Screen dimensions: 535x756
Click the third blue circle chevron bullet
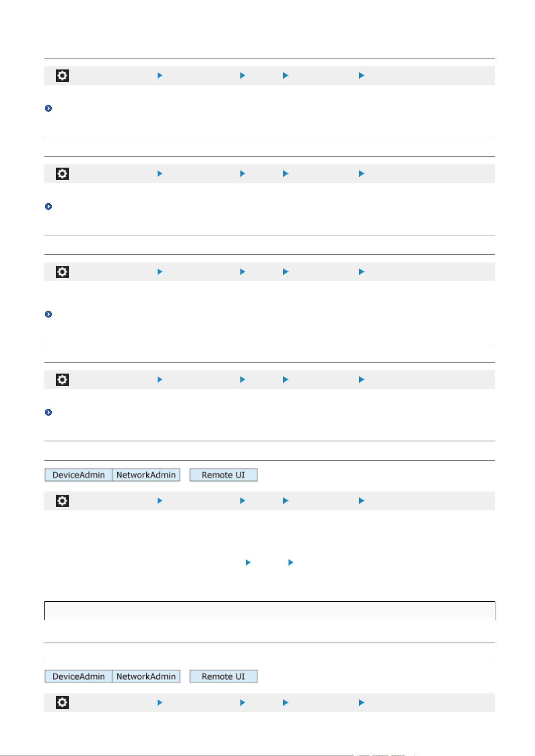pos(48,314)
